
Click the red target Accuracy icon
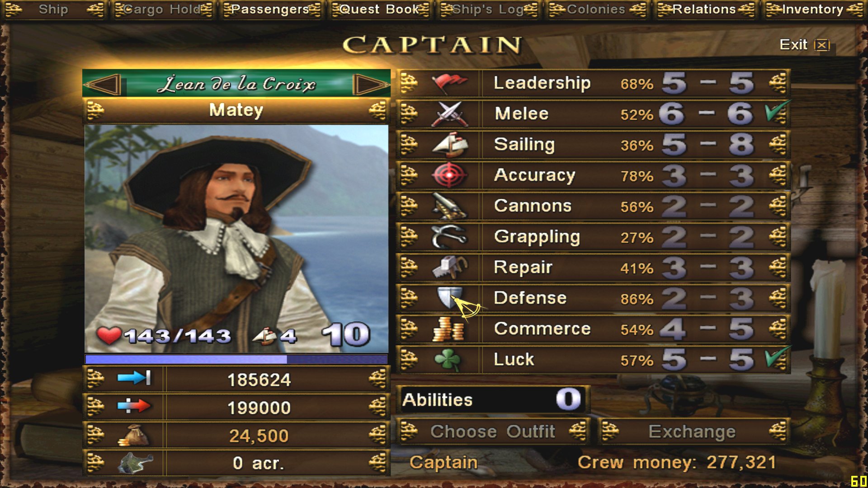[x=449, y=175]
